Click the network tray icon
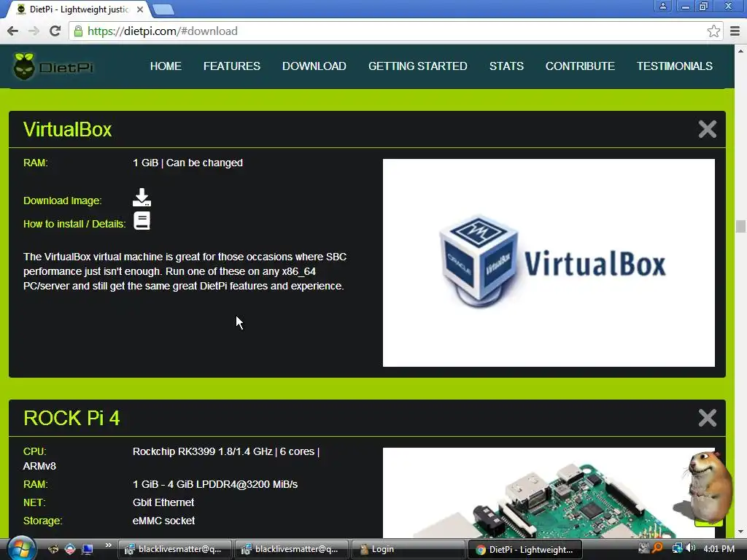 (677, 548)
